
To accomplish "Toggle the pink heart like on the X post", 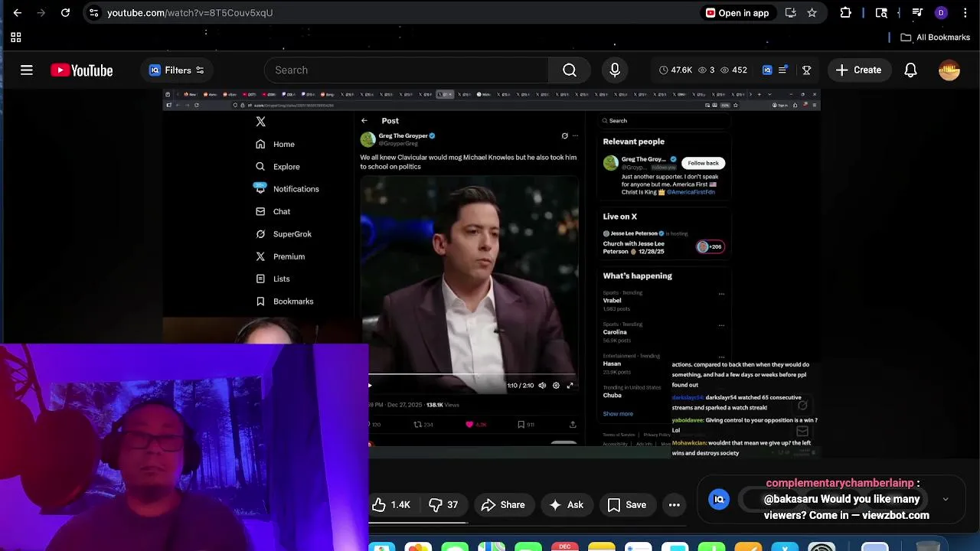I will tap(469, 425).
